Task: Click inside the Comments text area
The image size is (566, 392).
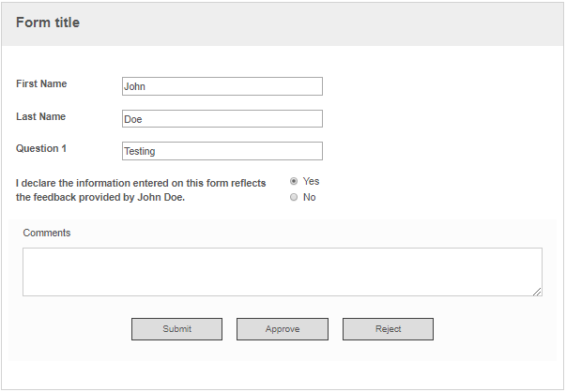Action: tap(283, 272)
